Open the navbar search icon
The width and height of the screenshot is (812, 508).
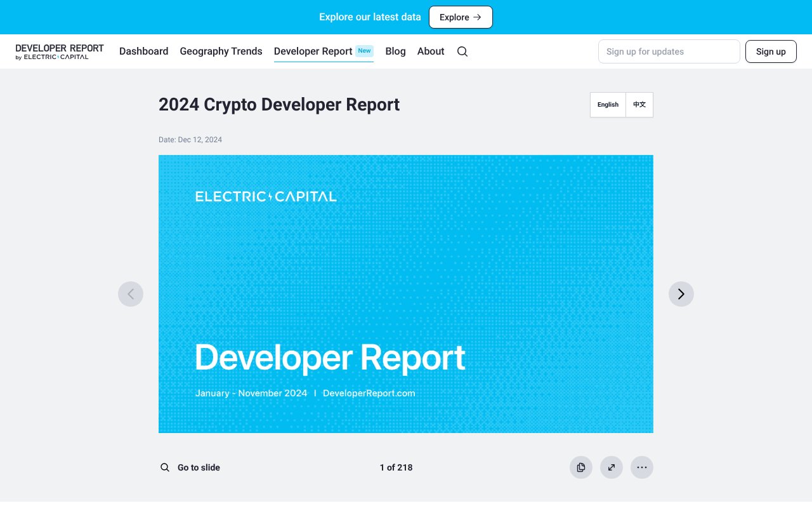462,51
